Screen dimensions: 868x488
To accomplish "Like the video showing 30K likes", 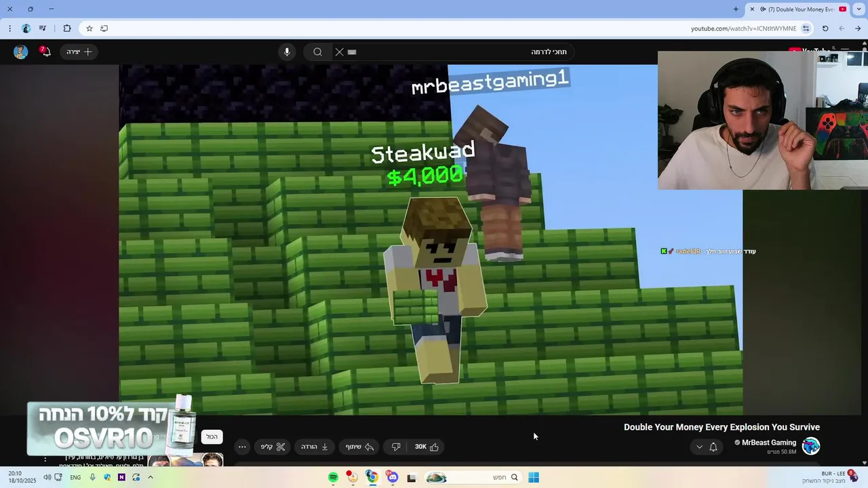I will tap(427, 447).
